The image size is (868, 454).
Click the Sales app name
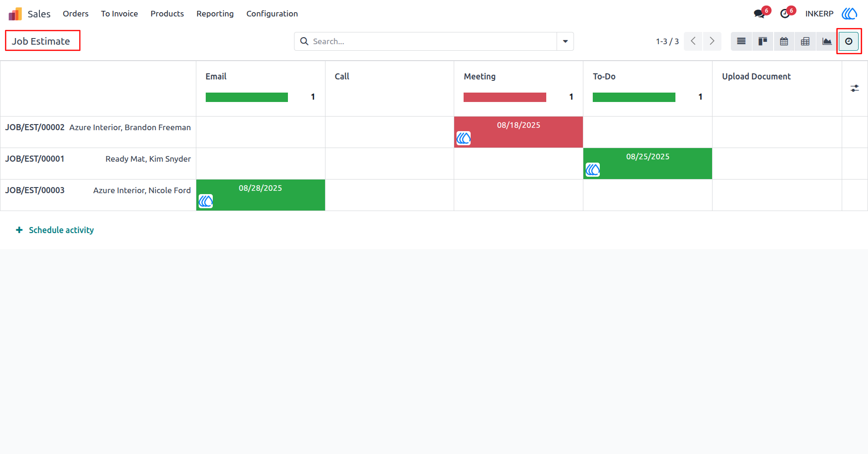click(x=39, y=14)
